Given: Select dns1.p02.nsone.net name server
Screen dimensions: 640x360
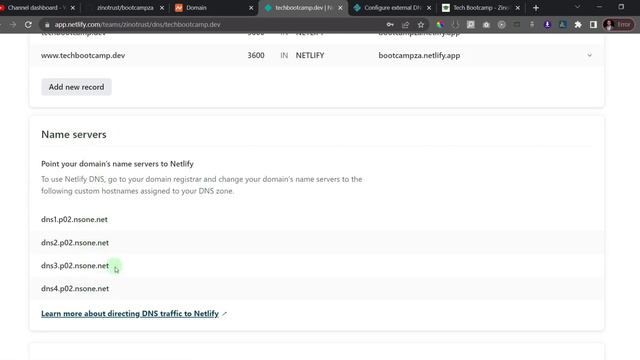Looking at the screenshot, I should (x=74, y=219).
